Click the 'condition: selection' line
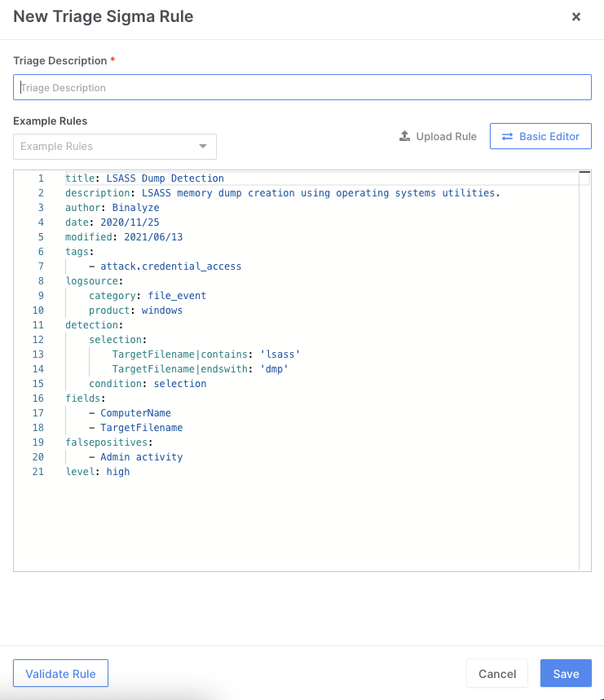Image resolution: width=604 pixels, height=700 pixels. tap(148, 383)
